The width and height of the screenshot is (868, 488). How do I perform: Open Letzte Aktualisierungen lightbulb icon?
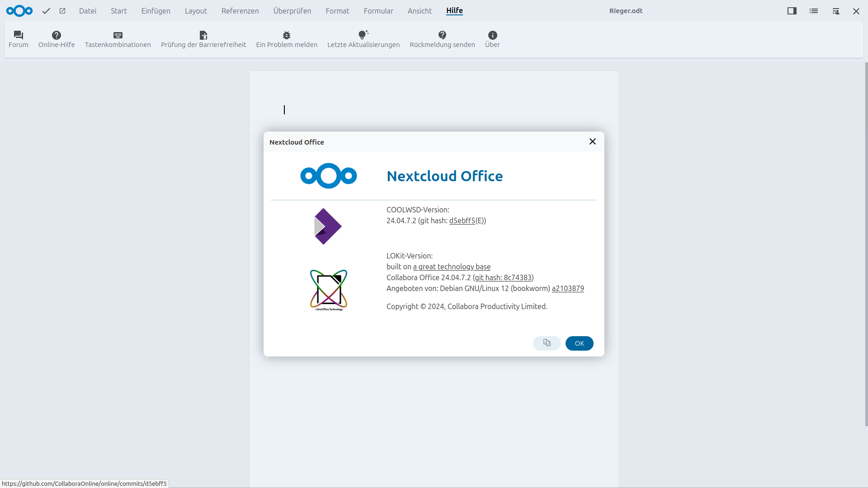(x=363, y=39)
